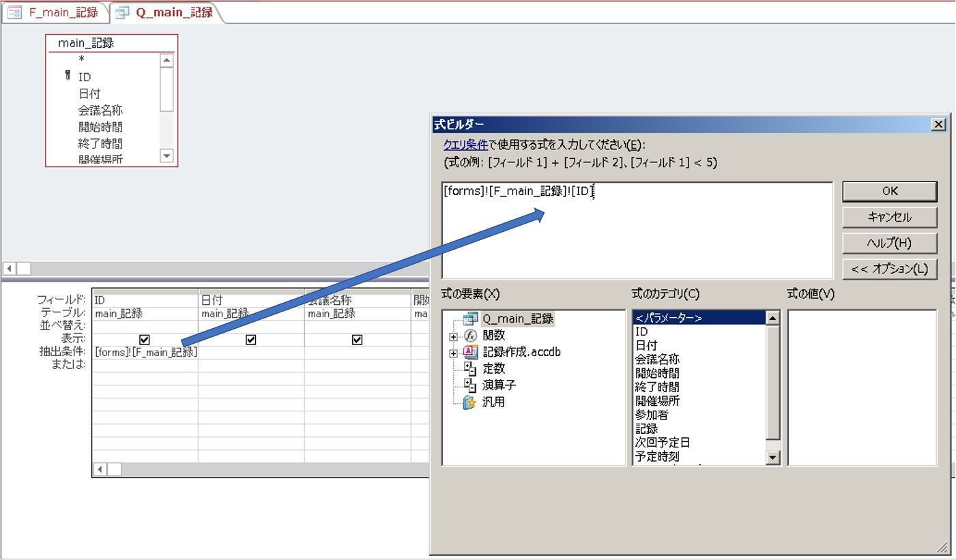Image resolution: width=956 pixels, height=560 pixels.
Task: Select the 定数 (Constants) element icon
Action: 471,368
